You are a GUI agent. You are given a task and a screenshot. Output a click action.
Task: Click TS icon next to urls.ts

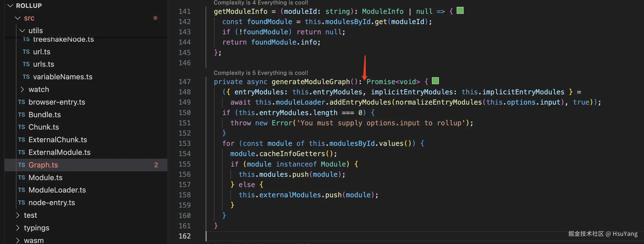point(26,64)
